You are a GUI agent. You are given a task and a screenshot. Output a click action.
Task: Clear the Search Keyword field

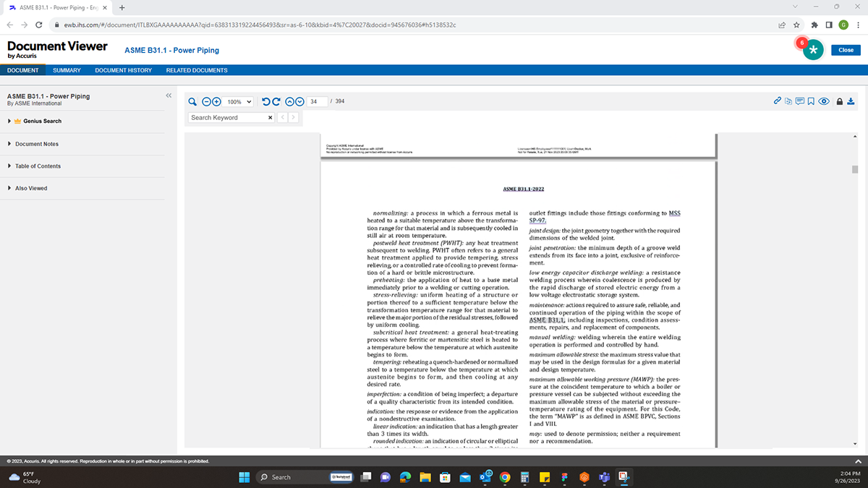click(271, 118)
